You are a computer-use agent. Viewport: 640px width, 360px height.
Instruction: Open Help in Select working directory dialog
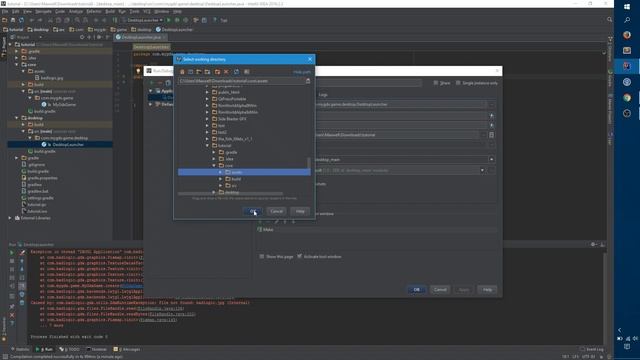coord(300,211)
